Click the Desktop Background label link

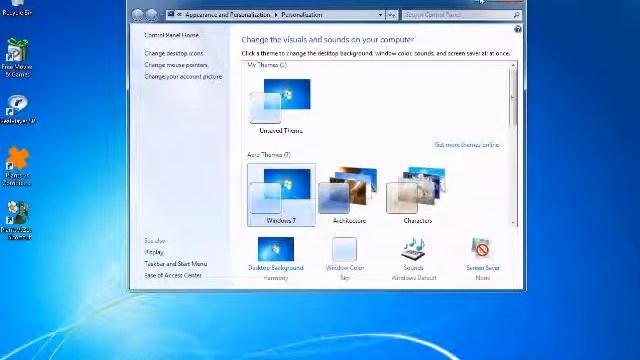tap(276, 268)
